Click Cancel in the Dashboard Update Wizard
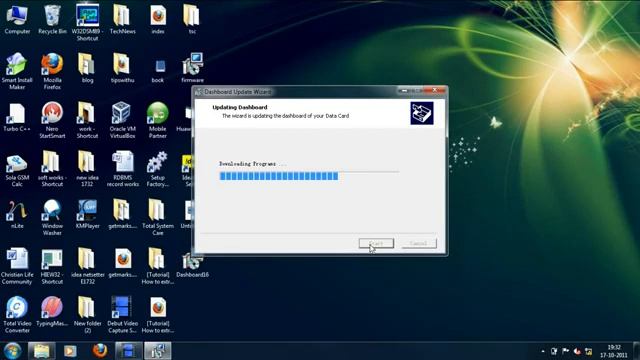Image resolution: width=640 pixels, height=360 pixels. coord(419,243)
